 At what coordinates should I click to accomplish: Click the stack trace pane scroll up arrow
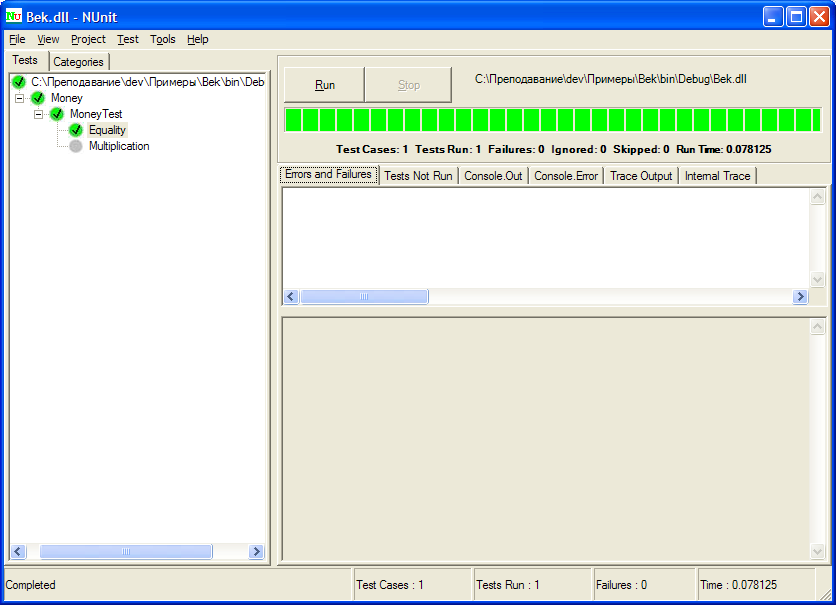point(817,326)
